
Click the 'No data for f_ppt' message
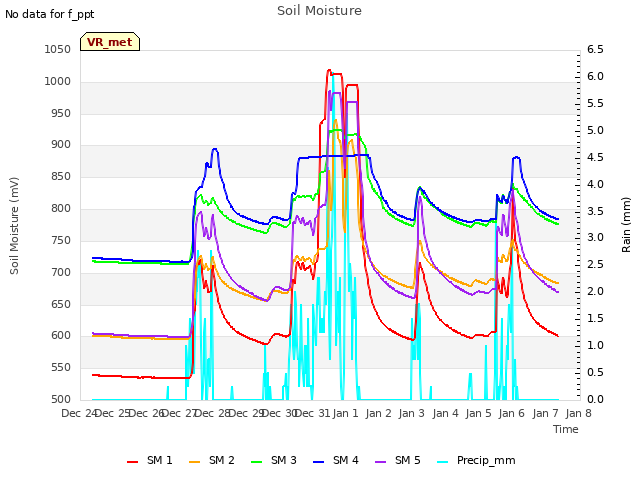coord(49,14)
